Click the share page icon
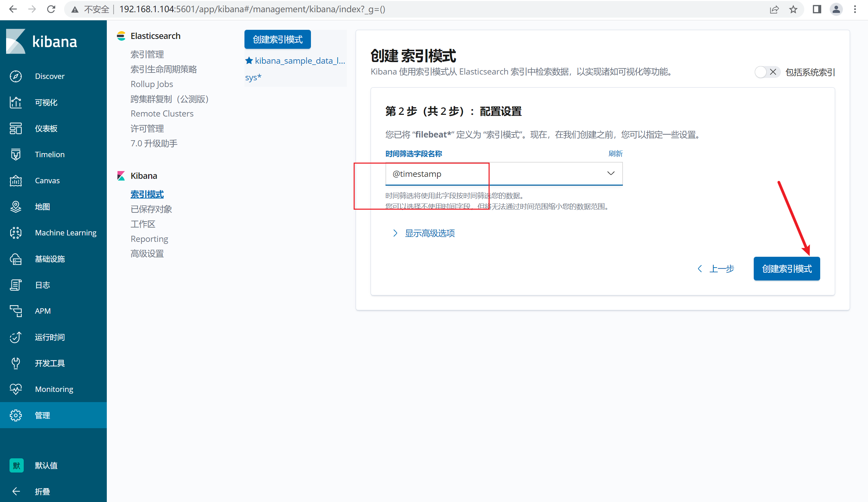 (774, 9)
